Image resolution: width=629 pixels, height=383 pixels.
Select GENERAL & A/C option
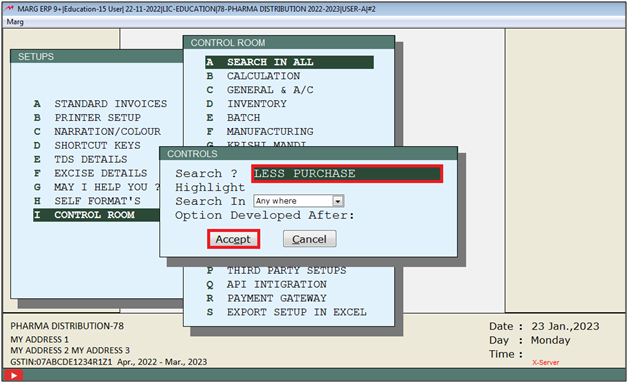(x=260, y=90)
